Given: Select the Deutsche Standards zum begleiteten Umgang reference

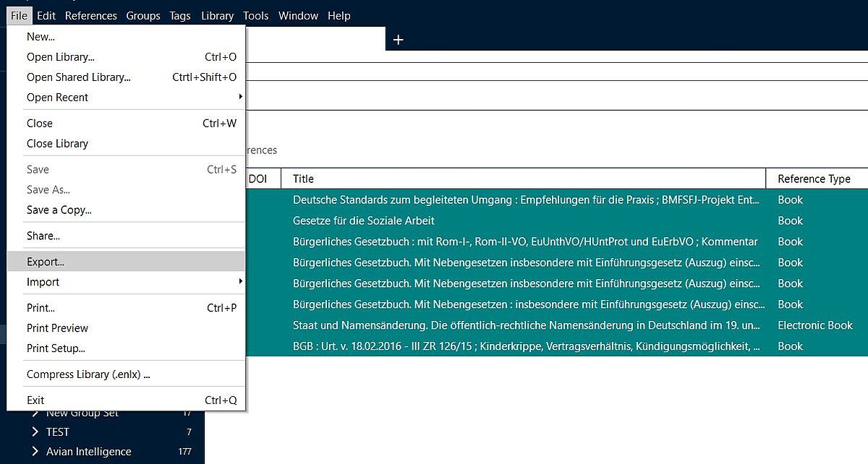Looking at the screenshot, I should [x=526, y=199].
